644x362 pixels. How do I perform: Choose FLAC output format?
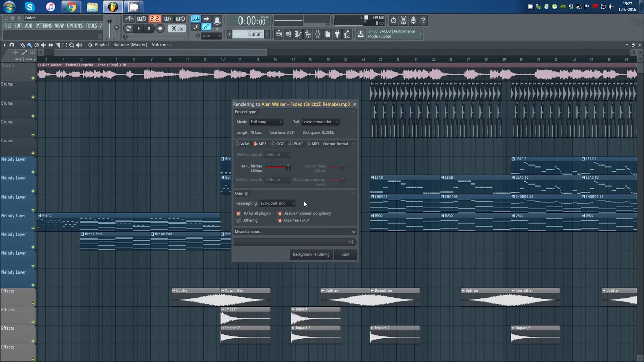click(x=296, y=144)
